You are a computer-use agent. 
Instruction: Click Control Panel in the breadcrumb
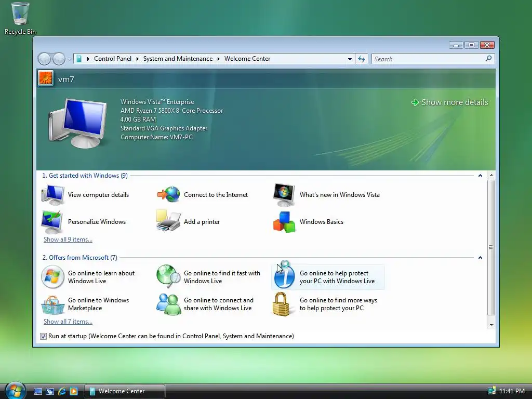pyautogui.click(x=113, y=59)
